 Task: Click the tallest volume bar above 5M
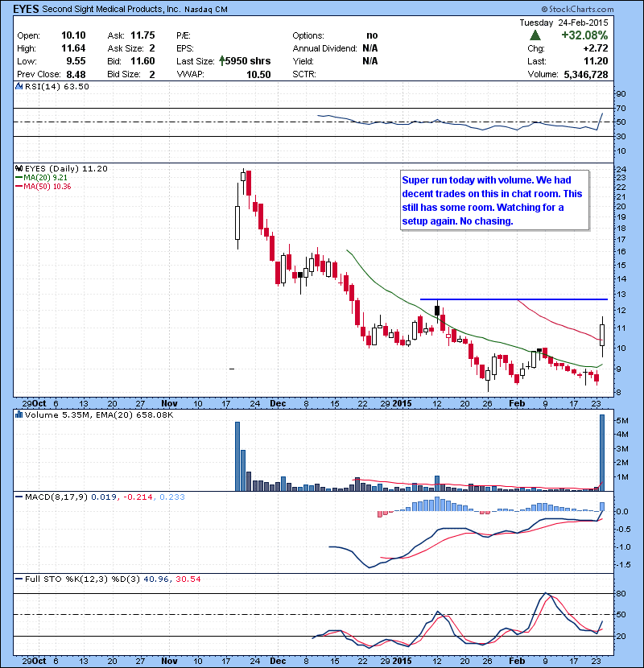click(602, 452)
